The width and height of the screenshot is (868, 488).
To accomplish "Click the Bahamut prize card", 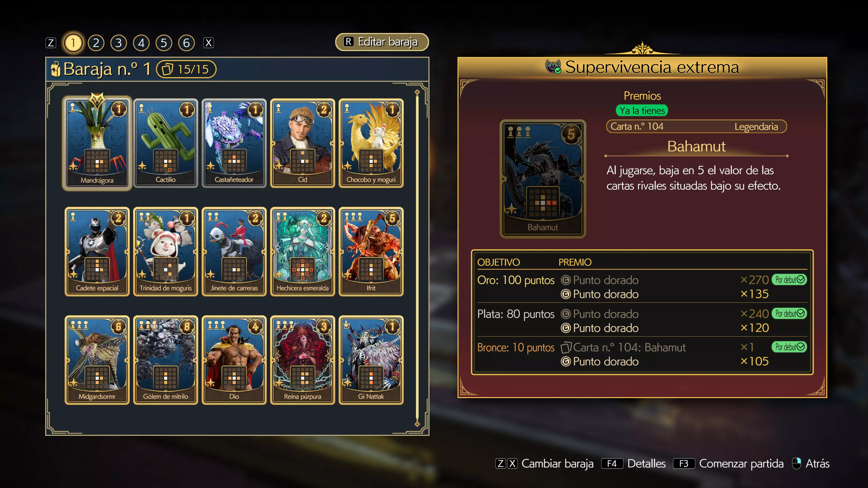I will pos(543,179).
